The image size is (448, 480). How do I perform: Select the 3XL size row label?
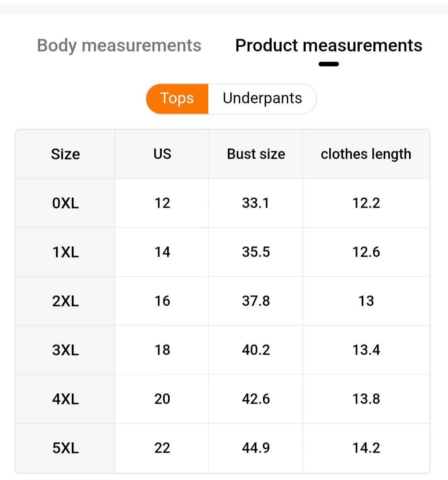pyautogui.click(x=66, y=350)
